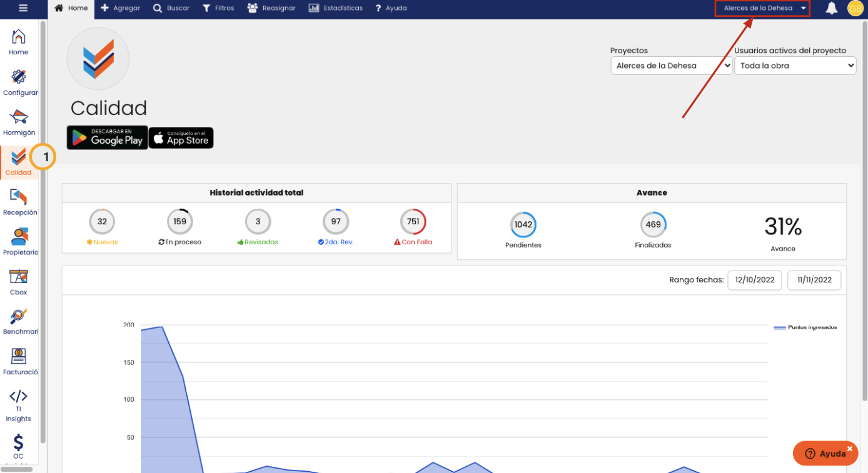The width and height of the screenshot is (868, 473).
Task: Click the Historial actividad total header
Action: [x=256, y=193]
